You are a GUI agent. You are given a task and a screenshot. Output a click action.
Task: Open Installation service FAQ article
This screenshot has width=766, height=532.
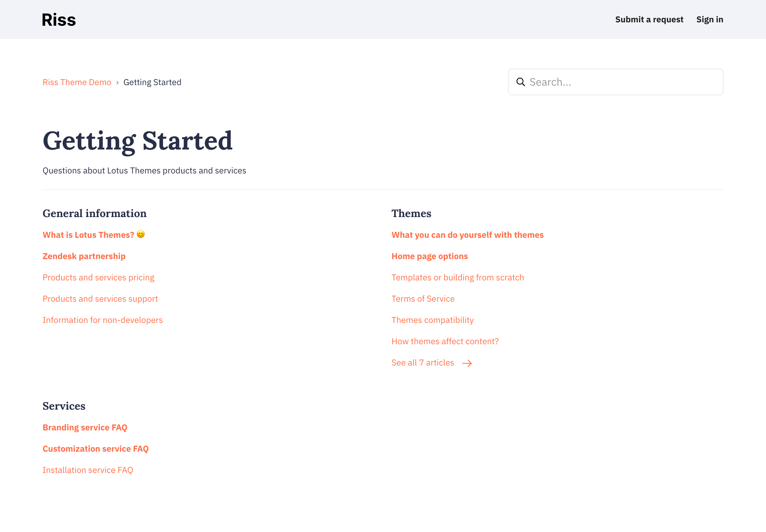(x=88, y=470)
